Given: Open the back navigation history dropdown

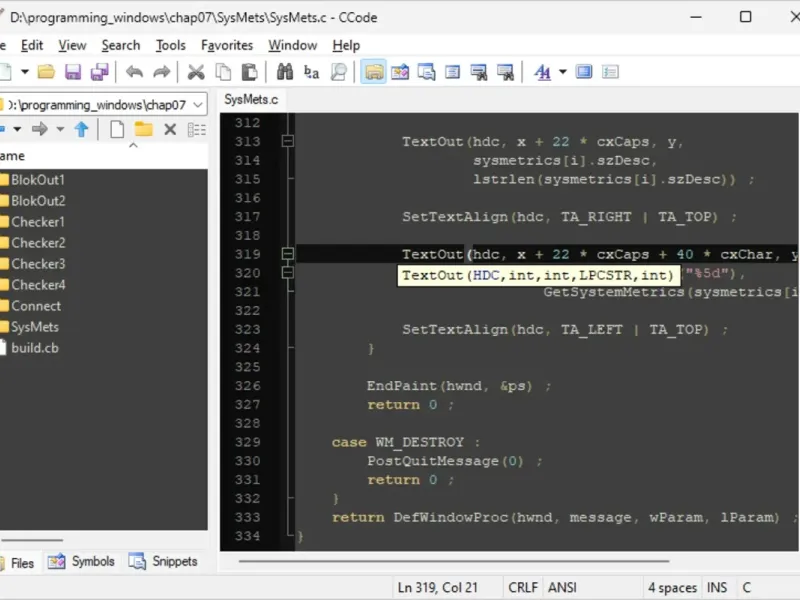Looking at the screenshot, I should coord(17,129).
